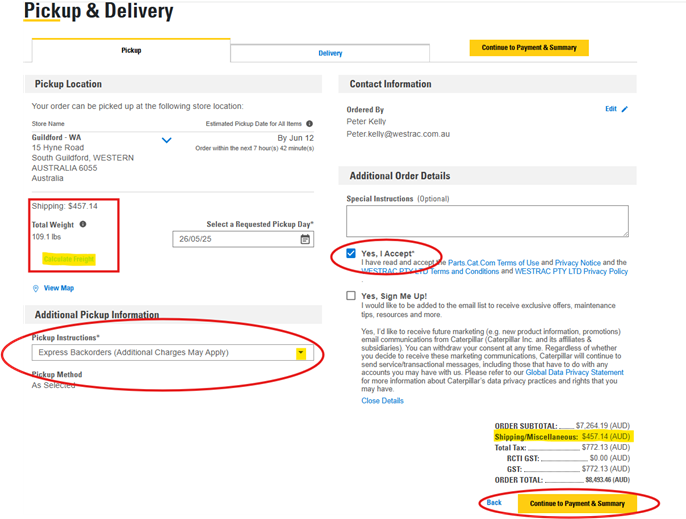This screenshot has width=686, height=519.
Task: Click the map pin icon beside View Map
Action: 36,288
